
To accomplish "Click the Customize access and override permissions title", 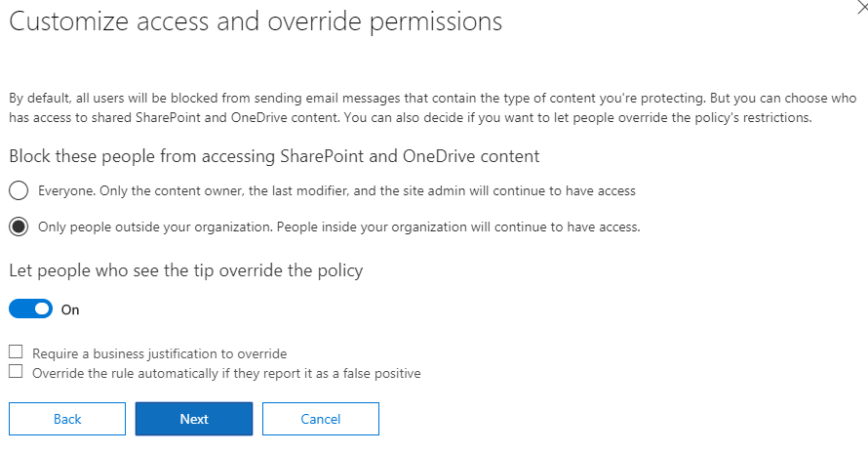I will pos(256,21).
